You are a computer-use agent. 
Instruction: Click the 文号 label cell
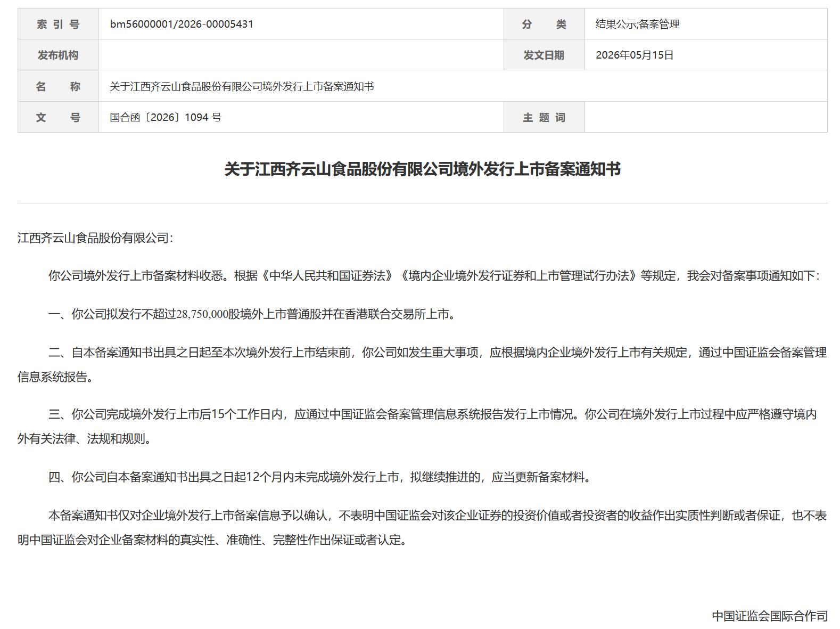pyautogui.click(x=58, y=117)
